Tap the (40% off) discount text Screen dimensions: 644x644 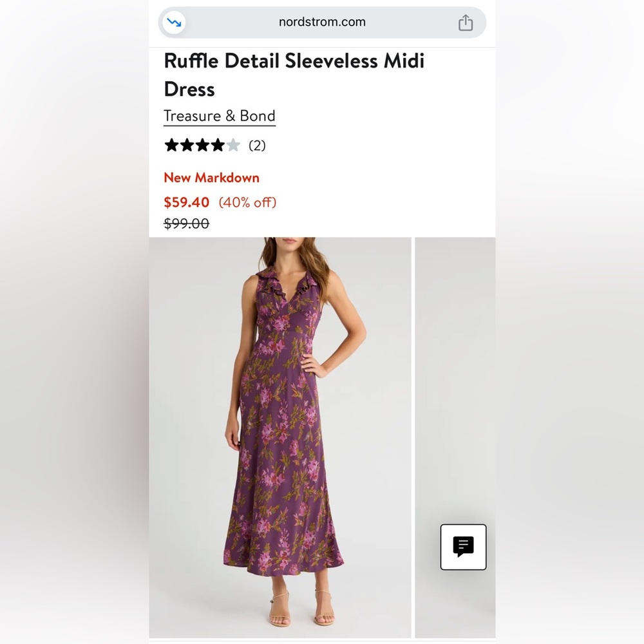[x=249, y=202]
